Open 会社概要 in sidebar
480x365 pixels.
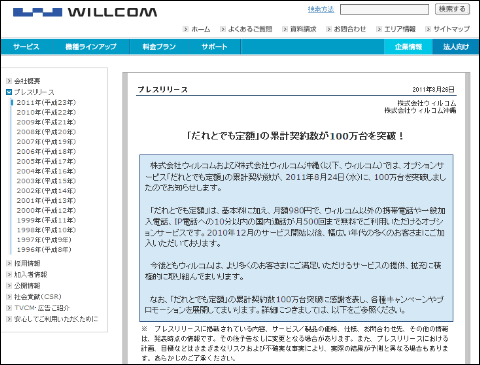pos(27,81)
